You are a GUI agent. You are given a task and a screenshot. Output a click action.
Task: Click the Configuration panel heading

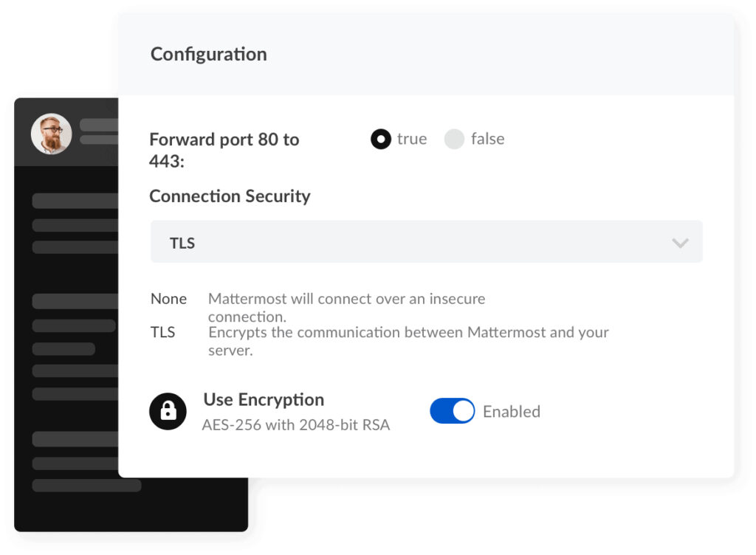click(x=209, y=55)
